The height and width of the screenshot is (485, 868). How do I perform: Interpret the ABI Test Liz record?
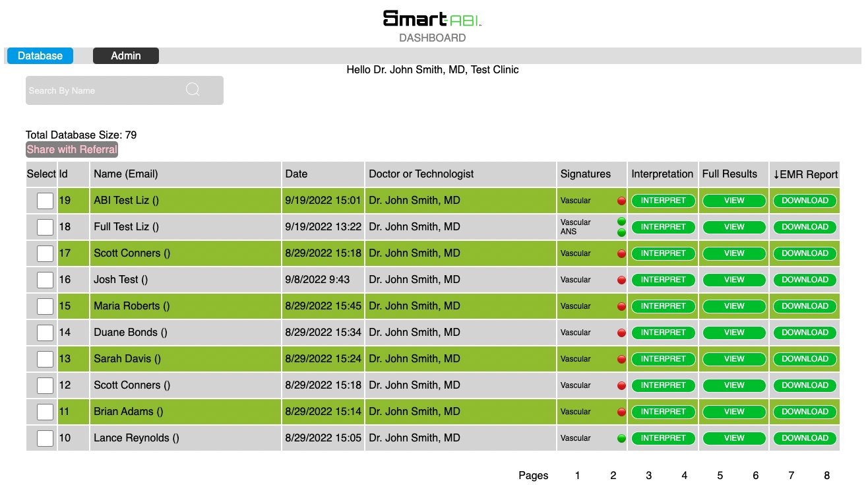[x=664, y=201]
